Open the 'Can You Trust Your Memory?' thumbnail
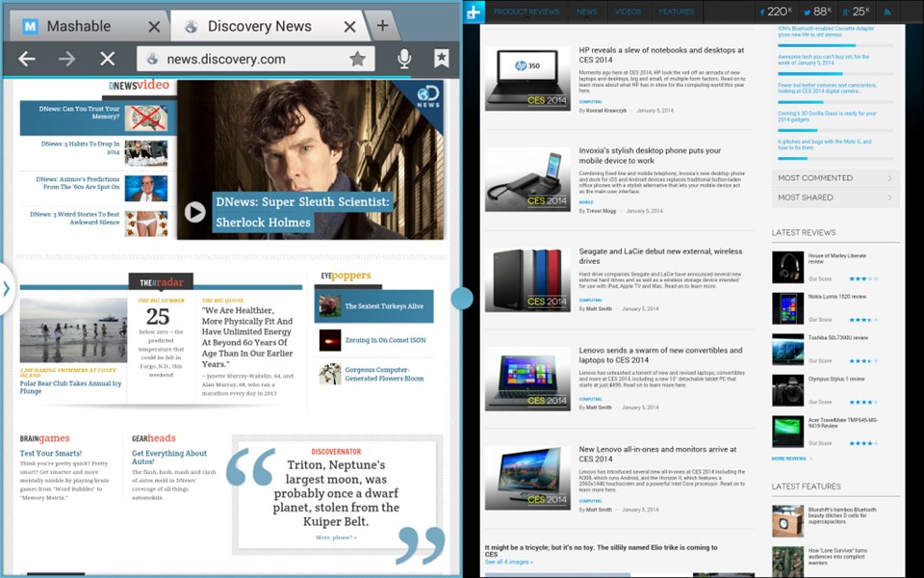The image size is (924, 578). [146, 118]
